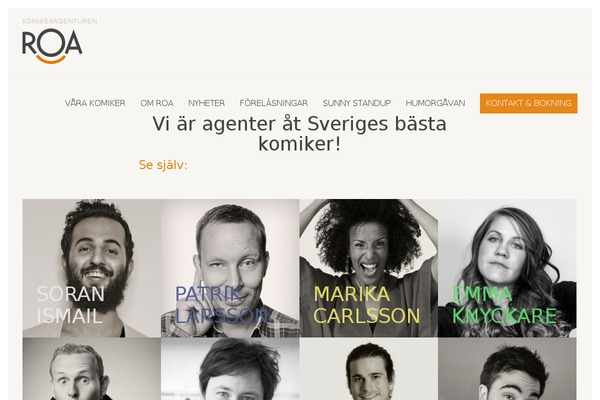Open Emma Knyckare's comedian photo
Viewport: 600px width, 400px height.
click(507, 268)
